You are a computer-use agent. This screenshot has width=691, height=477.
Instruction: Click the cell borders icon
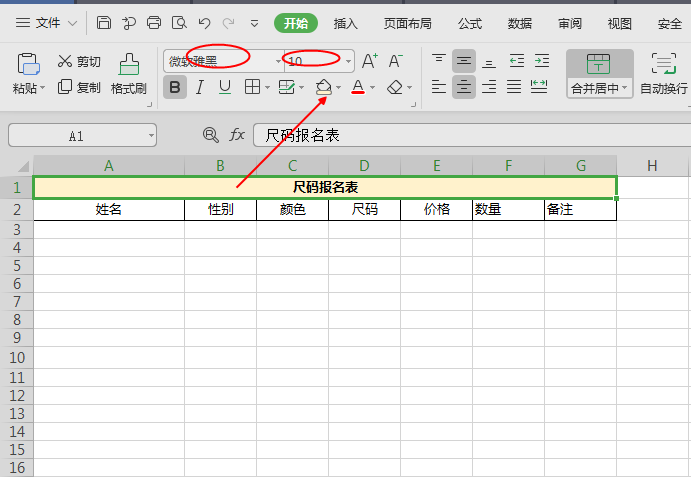click(253, 87)
